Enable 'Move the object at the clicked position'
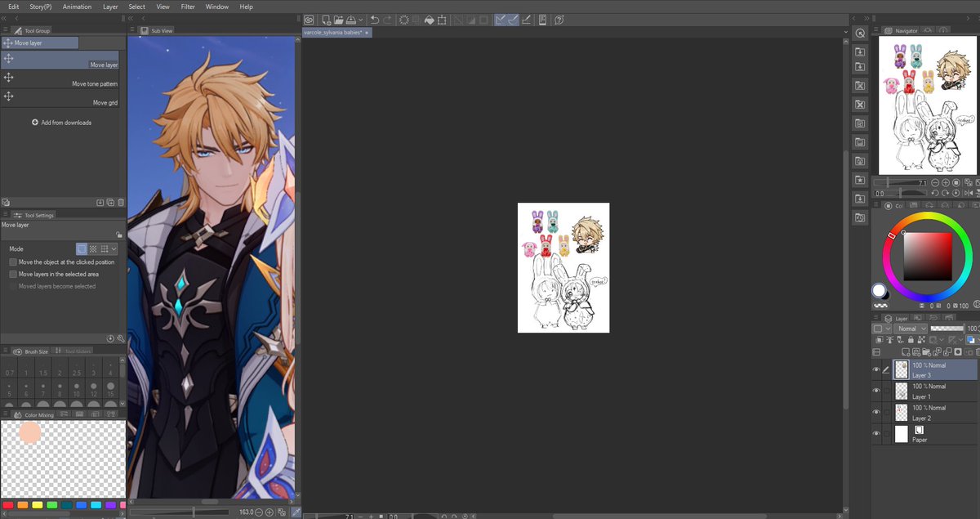980x519 pixels. (x=13, y=262)
